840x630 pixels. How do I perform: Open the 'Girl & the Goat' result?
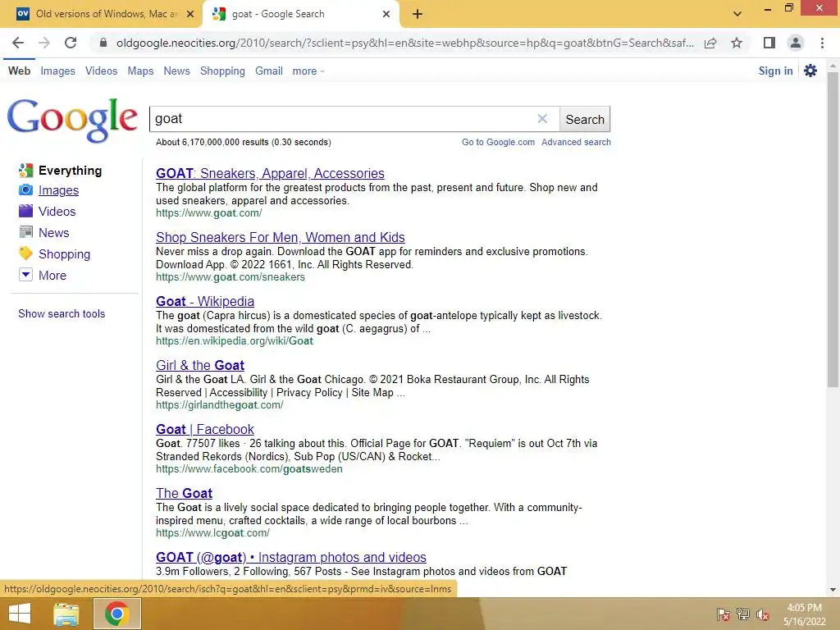200,365
